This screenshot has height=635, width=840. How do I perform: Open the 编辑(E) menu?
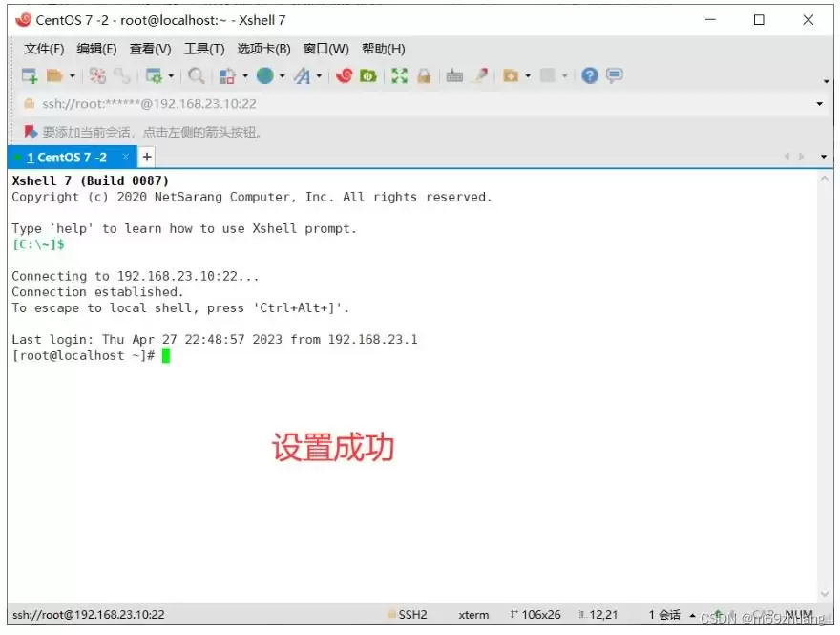[96, 49]
